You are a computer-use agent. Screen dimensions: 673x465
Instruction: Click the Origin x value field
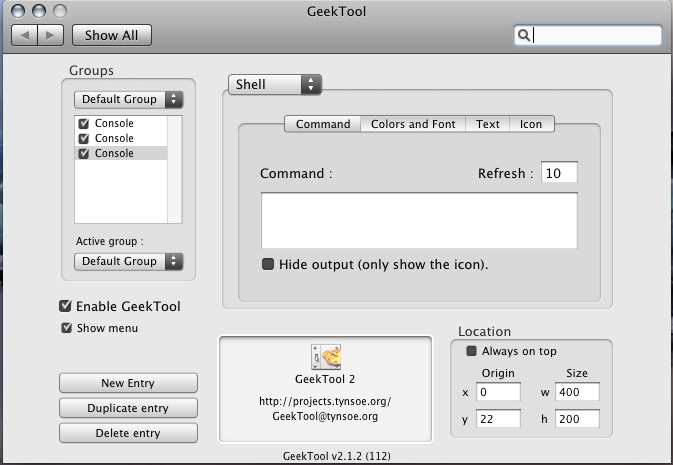(x=498, y=392)
